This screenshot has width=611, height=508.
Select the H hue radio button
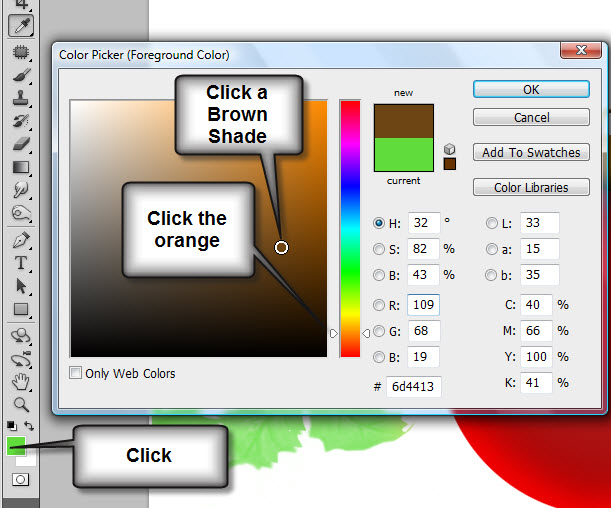(x=378, y=223)
